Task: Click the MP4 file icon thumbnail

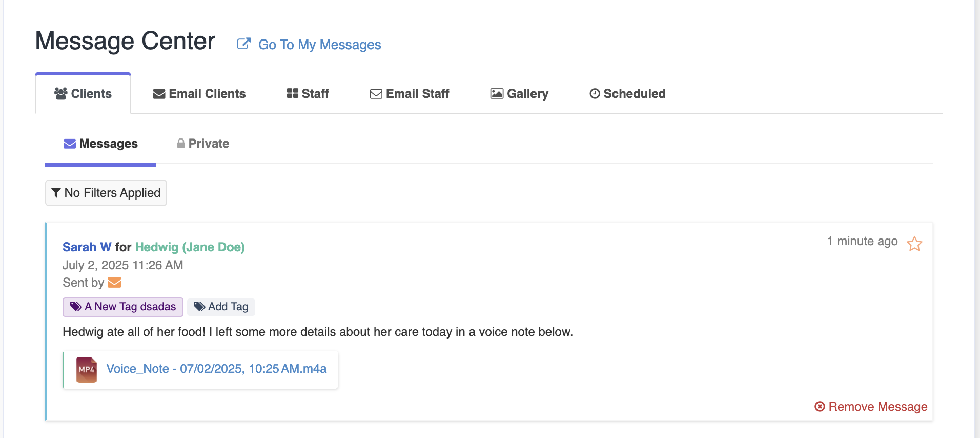Action: tap(87, 370)
